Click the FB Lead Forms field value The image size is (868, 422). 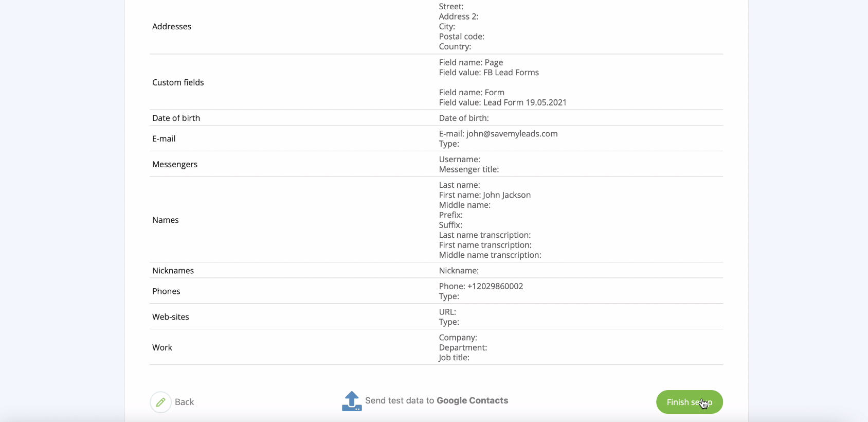[511, 73]
